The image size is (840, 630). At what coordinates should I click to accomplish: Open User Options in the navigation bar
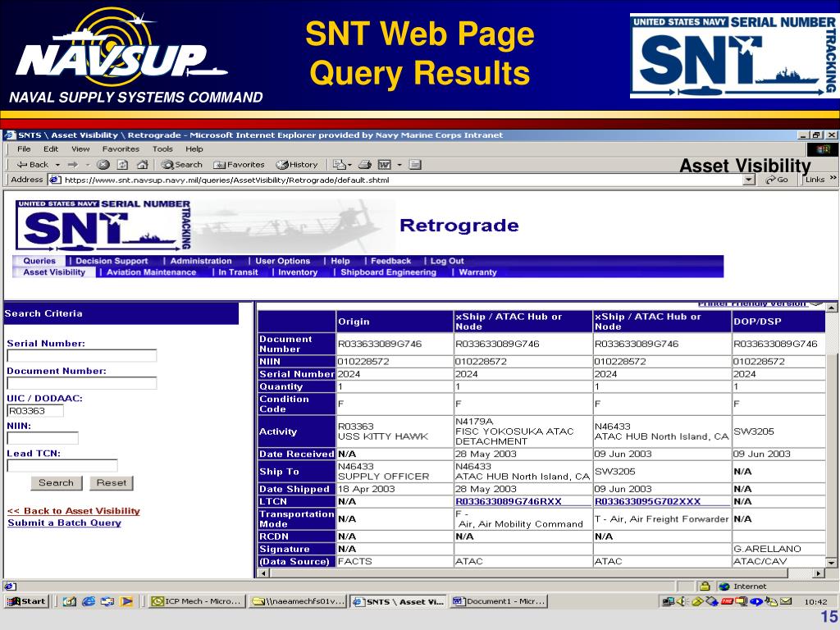point(283,261)
